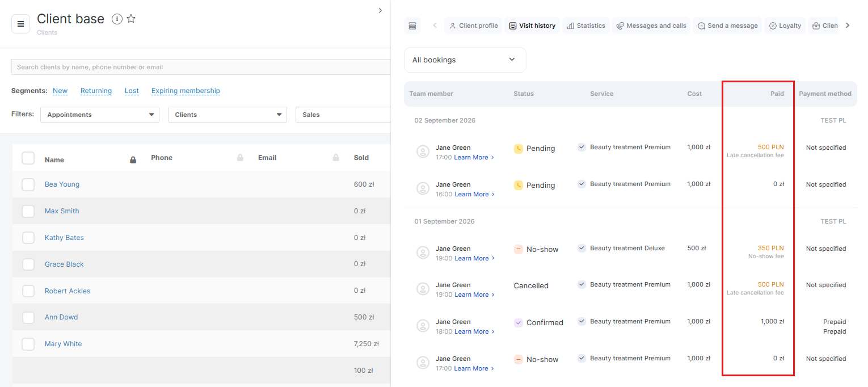This screenshot has height=387, width=868.
Task: Open the Sales filter dropdown
Action: [x=343, y=115]
